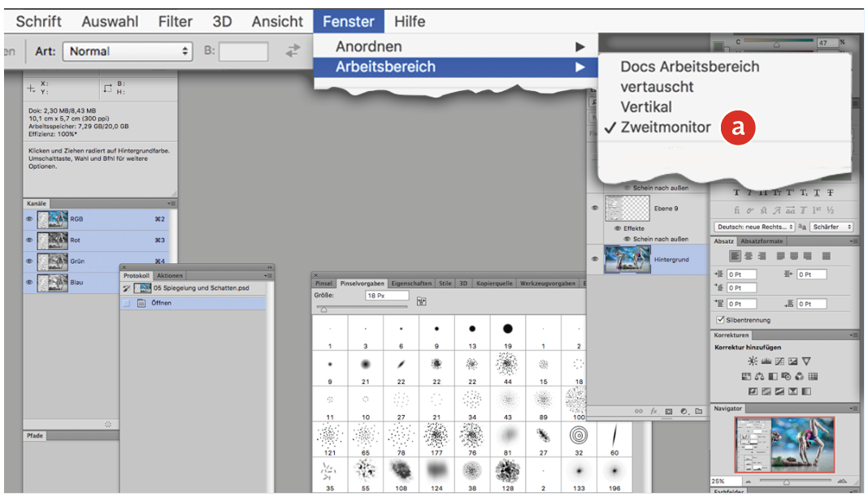This screenshot has width=868, height=497.
Task: Toggle Effekte visibility under Ebene 9
Action: [617, 228]
